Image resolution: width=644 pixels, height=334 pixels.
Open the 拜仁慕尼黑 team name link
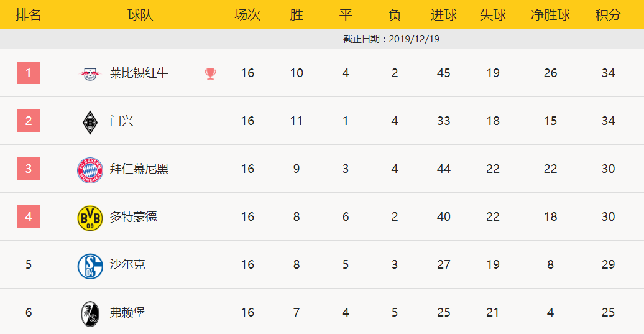(x=139, y=169)
